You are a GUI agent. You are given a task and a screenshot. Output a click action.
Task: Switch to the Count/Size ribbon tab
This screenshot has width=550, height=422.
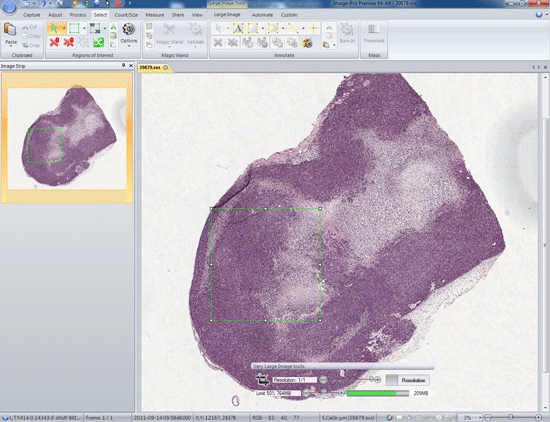click(126, 15)
